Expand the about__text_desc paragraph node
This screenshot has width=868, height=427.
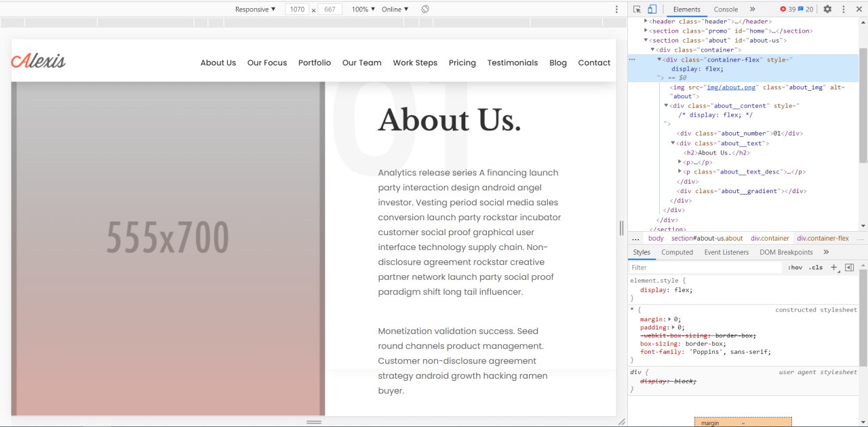pos(680,172)
